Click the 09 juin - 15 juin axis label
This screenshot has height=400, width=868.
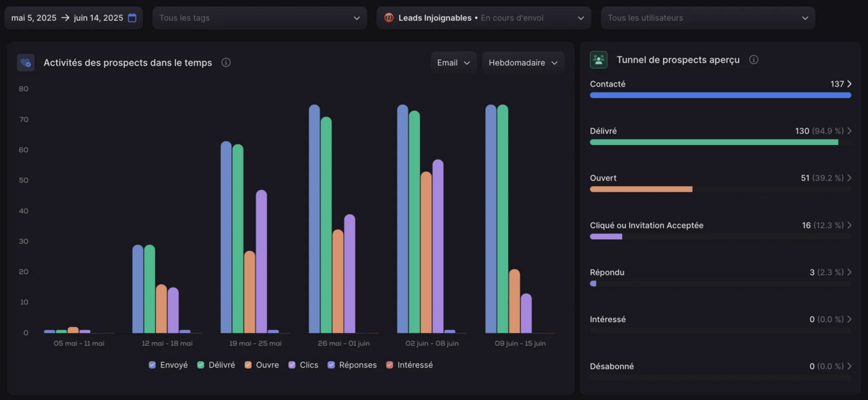pyautogui.click(x=521, y=344)
